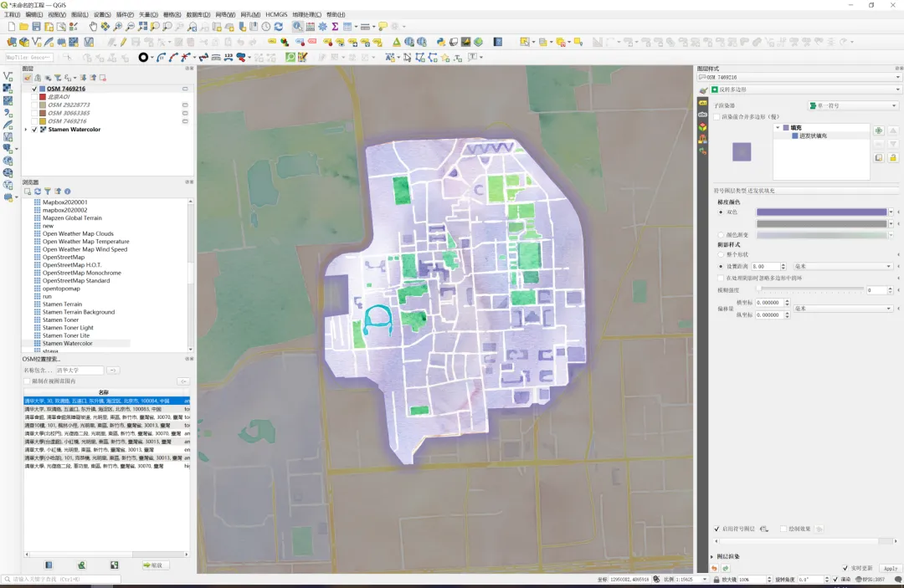Image resolution: width=904 pixels, height=588 pixels.
Task: Open the Statistical Summary sigma icon
Action: (x=335, y=27)
